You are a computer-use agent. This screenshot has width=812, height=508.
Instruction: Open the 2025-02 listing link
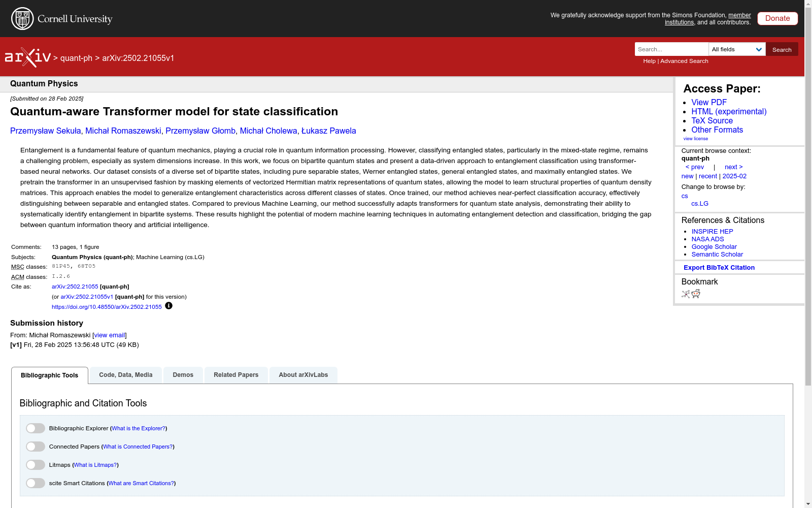pyautogui.click(x=734, y=176)
